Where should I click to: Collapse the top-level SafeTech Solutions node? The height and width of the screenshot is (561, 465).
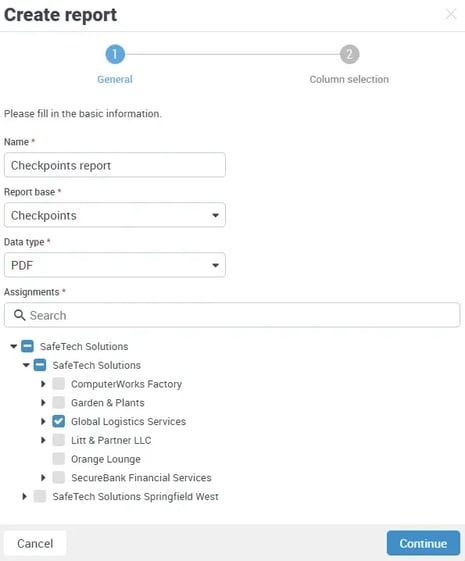click(x=14, y=346)
